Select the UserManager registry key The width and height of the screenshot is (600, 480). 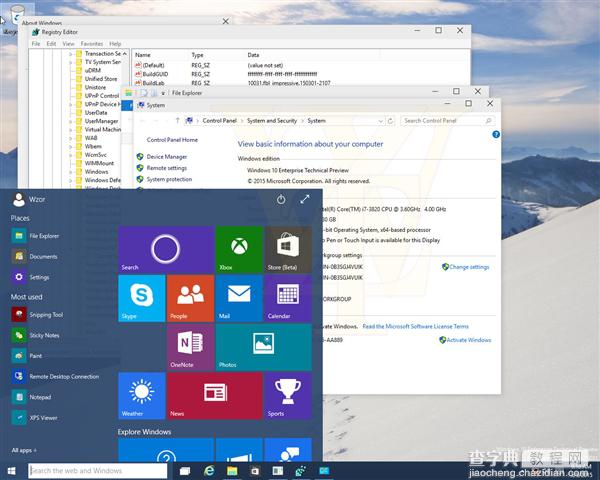[101, 121]
